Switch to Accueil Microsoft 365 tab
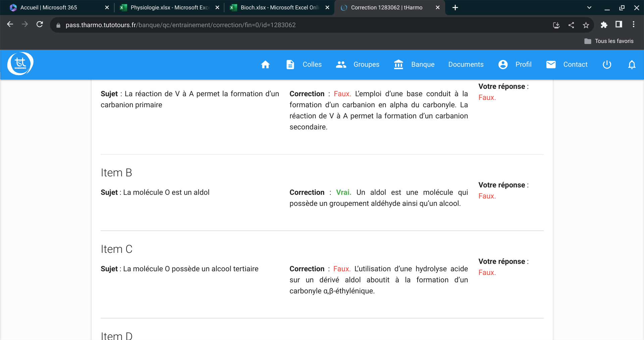644x340 pixels. 57,7
